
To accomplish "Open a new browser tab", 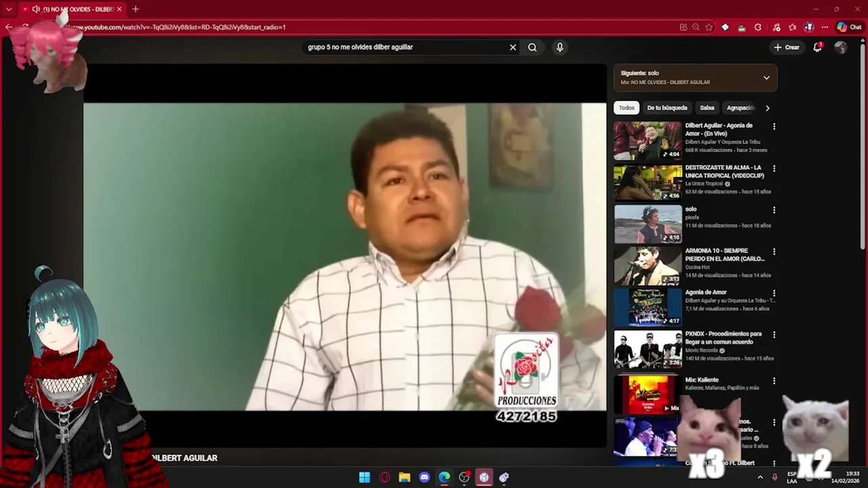I will (x=136, y=9).
